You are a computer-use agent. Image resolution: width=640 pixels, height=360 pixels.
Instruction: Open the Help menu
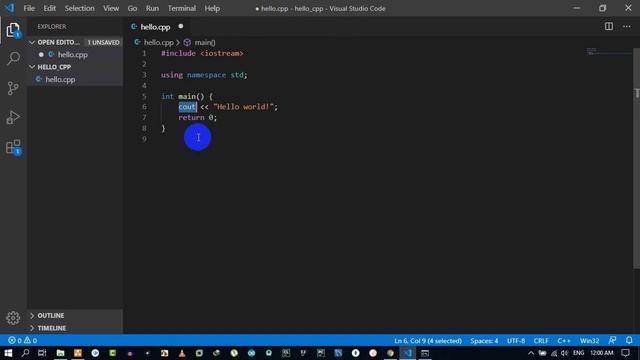[x=212, y=8]
